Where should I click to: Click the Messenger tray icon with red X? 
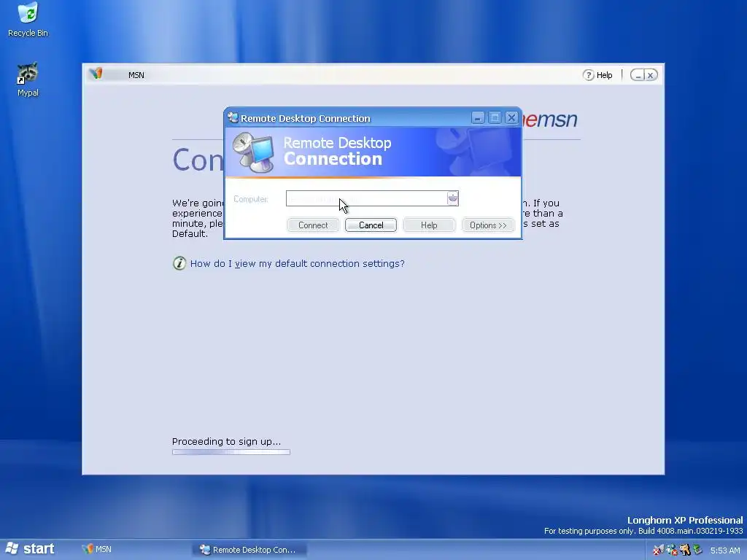pos(672,550)
